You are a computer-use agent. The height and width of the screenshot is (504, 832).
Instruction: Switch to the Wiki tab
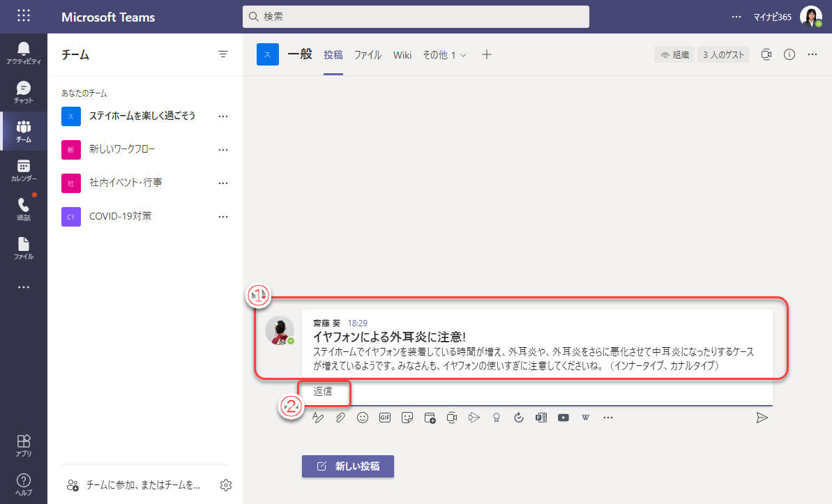pos(402,54)
